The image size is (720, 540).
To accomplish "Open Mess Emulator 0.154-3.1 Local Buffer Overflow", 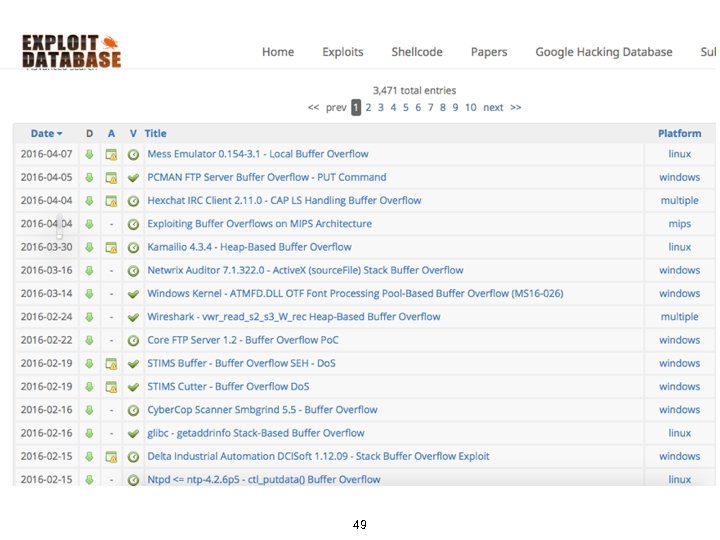I will coord(258,154).
